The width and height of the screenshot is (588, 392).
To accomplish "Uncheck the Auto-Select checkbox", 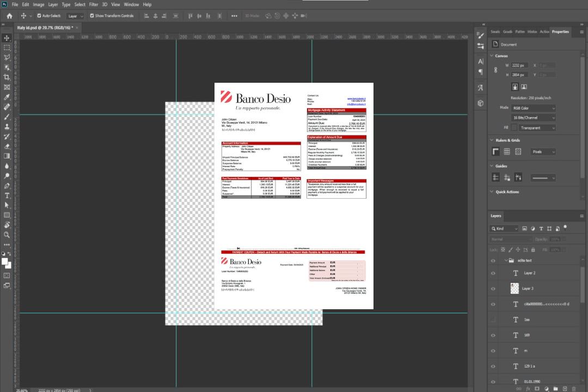I will (38, 16).
